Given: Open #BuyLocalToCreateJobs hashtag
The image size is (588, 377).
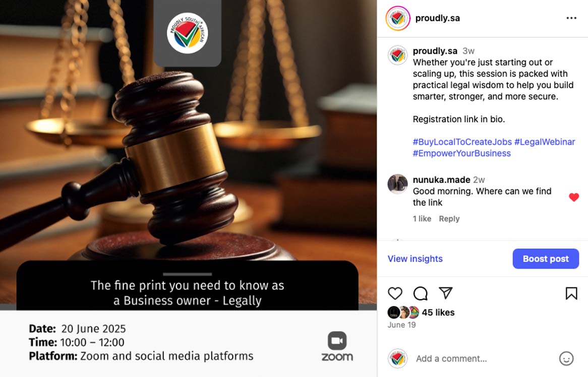Looking at the screenshot, I should [x=462, y=142].
